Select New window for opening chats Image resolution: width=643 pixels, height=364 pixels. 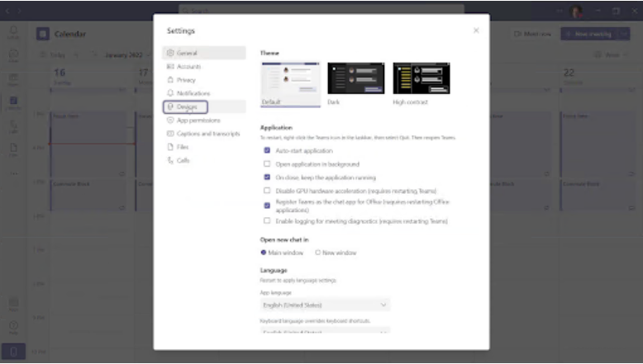(x=318, y=253)
